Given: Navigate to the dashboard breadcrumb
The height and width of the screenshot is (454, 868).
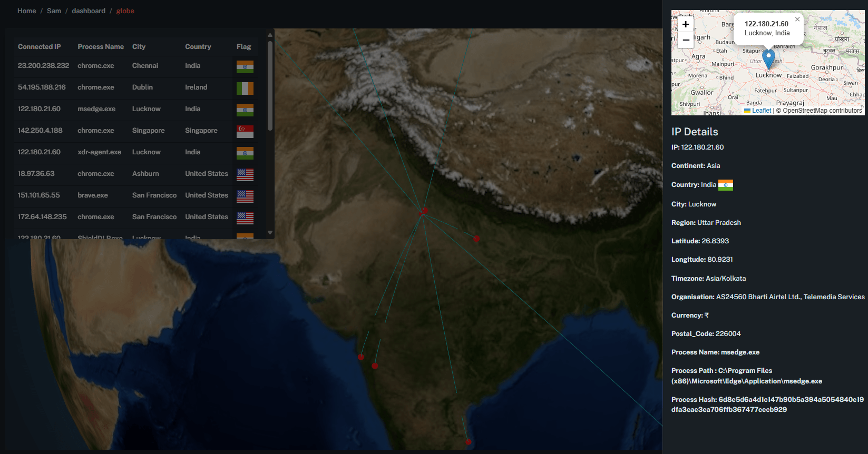Looking at the screenshot, I should 89,11.
